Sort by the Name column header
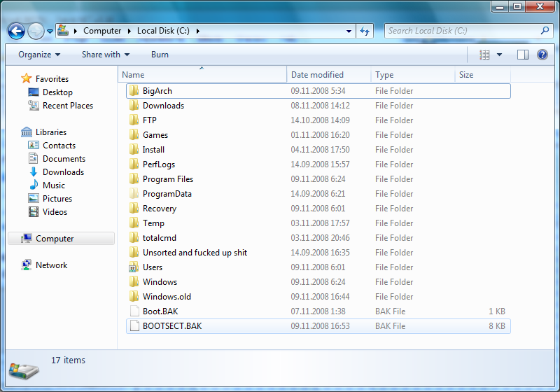Image resolution: width=560 pixels, height=392 pixels. click(202, 75)
